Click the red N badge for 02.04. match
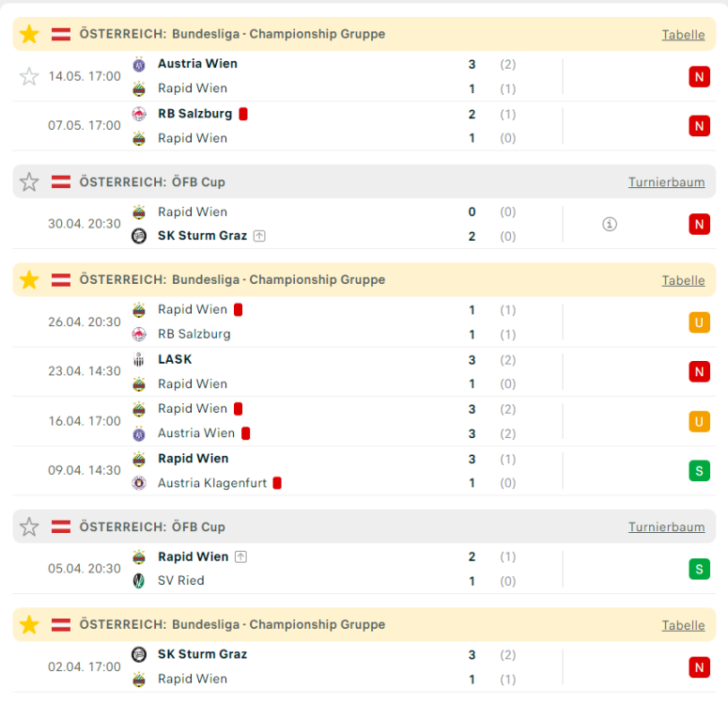 699,666
